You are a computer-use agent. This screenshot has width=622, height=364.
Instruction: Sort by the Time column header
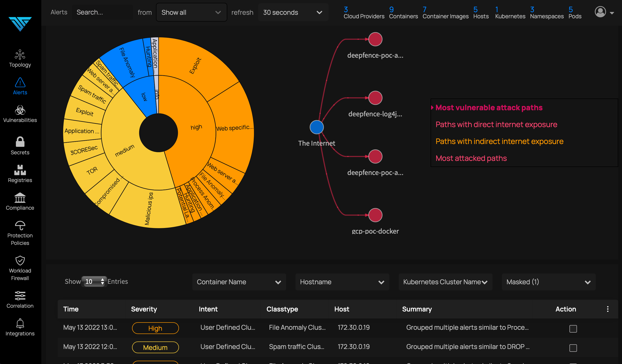71,309
